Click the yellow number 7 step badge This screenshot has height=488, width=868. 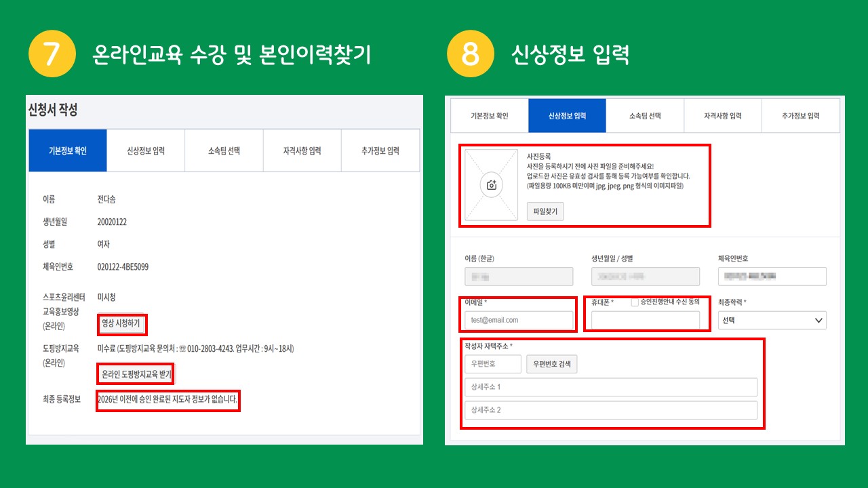point(52,54)
